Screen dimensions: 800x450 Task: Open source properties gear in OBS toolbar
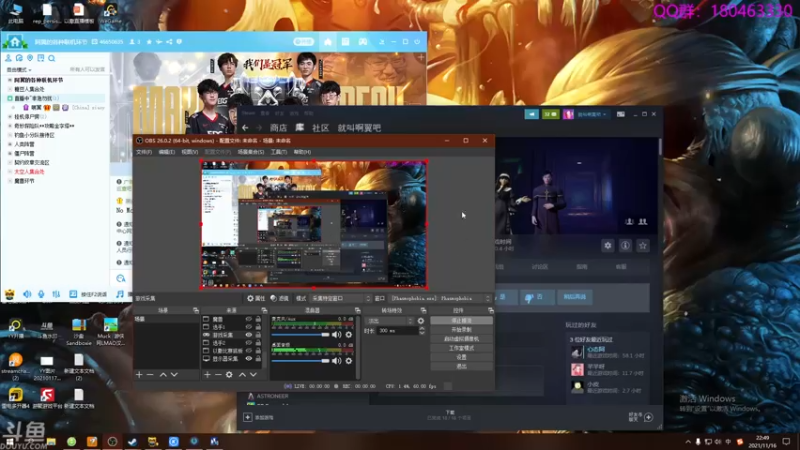click(x=256, y=298)
